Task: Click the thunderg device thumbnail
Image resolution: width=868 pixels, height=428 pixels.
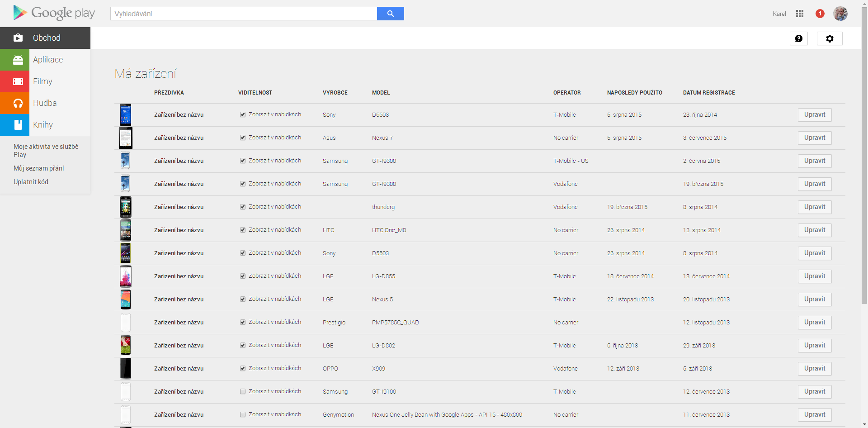Action: point(126,207)
